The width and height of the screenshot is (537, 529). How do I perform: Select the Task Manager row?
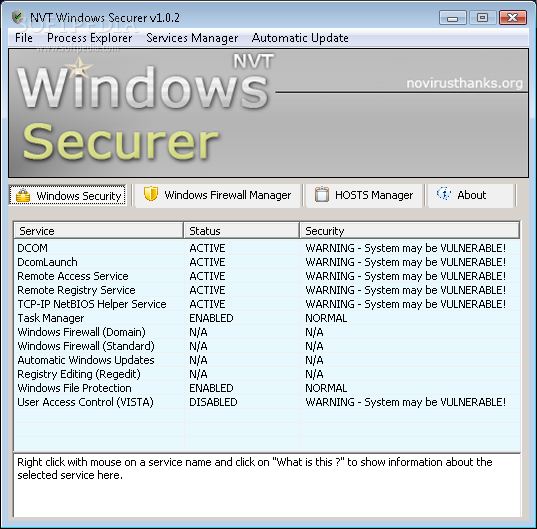pyautogui.click(x=267, y=318)
